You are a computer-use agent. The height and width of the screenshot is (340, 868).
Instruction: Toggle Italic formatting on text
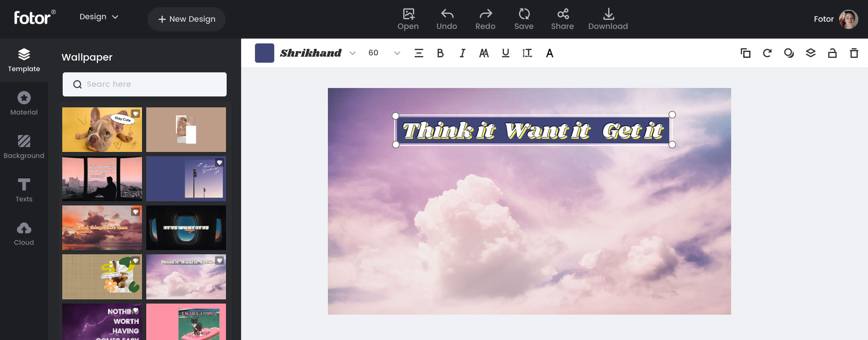pyautogui.click(x=462, y=53)
